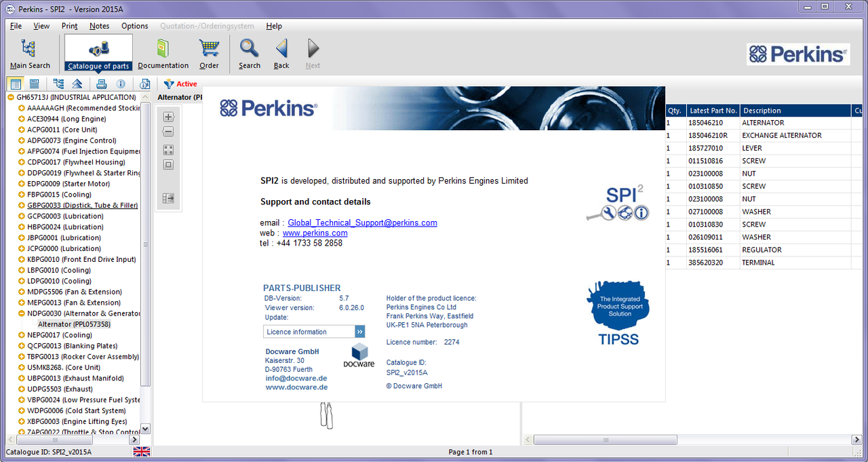
Task: Click the Perkins logo in the about dialog
Action: pyautogui.click(x=269, y=108)
